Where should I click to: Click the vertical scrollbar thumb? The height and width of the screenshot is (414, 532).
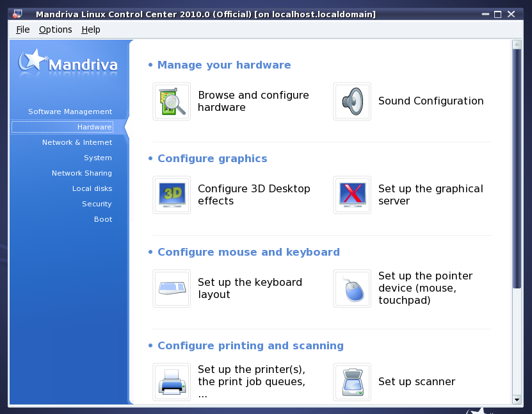517,169
